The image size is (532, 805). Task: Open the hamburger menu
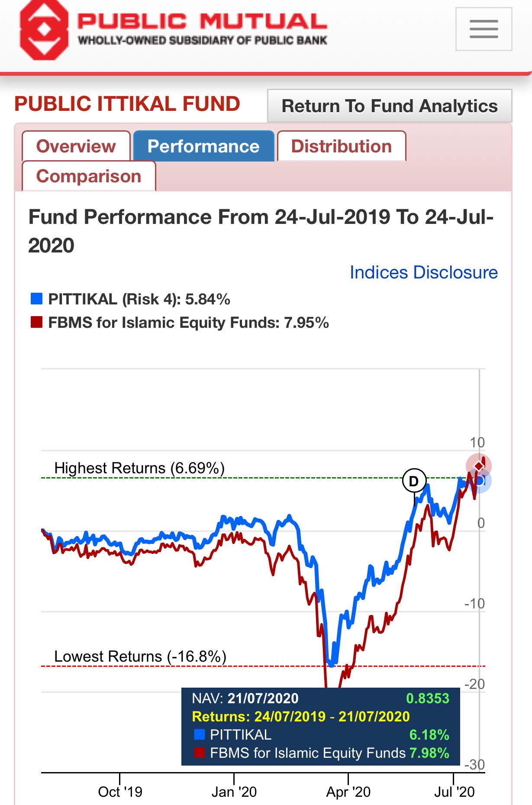[484, 29]
